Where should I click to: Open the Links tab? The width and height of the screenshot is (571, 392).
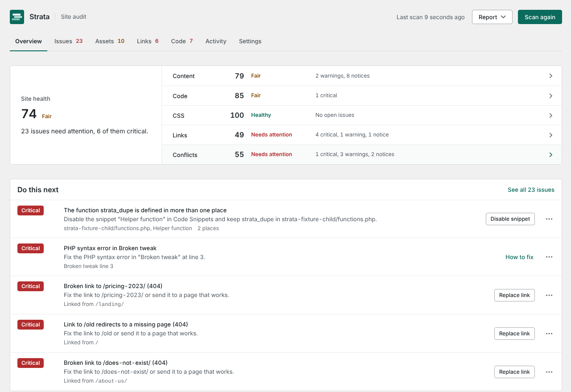148,41
